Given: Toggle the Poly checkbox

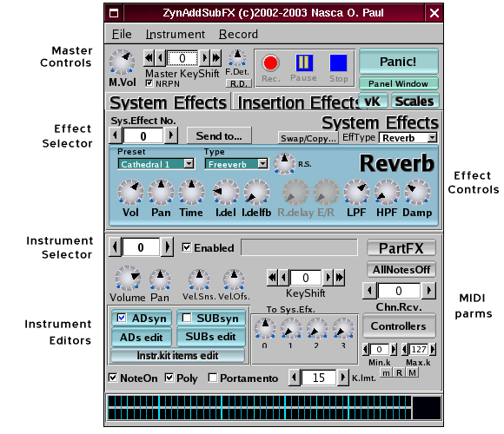Looking at the screenshot, I should pyautogui.click(x=169, y=378).
